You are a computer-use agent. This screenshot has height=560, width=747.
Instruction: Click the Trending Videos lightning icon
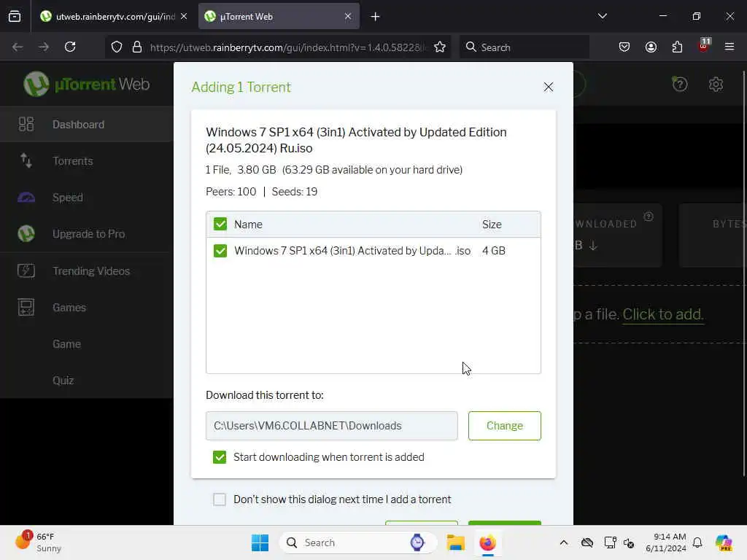26,271
